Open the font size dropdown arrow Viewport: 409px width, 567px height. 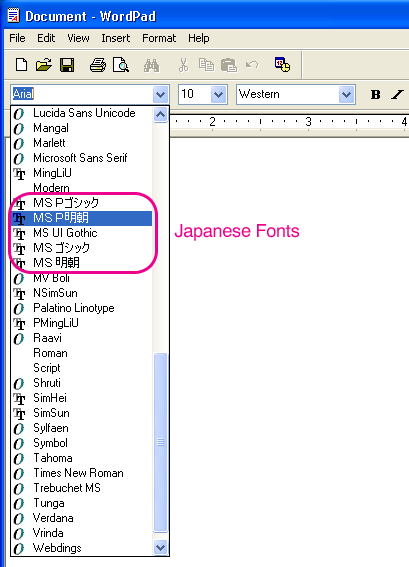[x=218, y=95]
